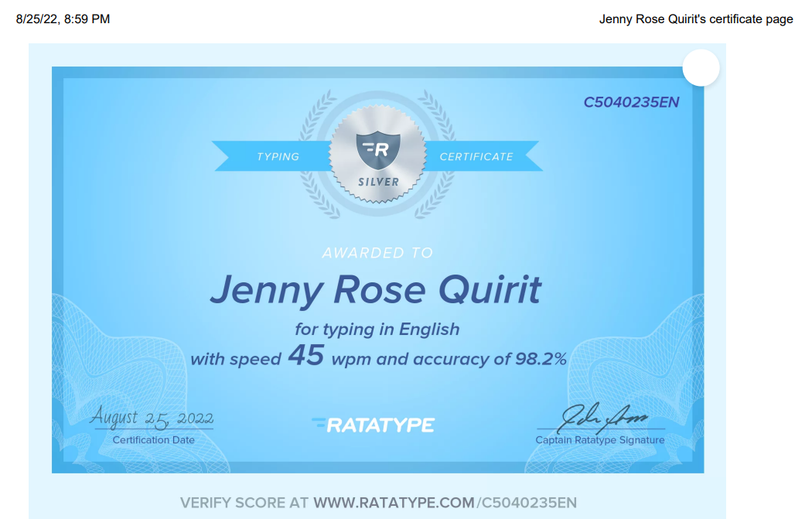This screenshot has width=812, height=519.
Task: Click the name Jenny Rose Quirit
Action: coord(376,289)
